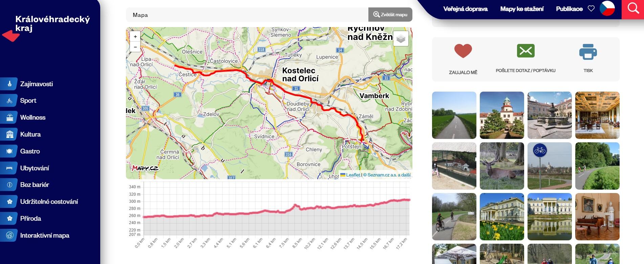Image resolution: width=644 pixels, height=264 pixels.
Task: Open the Leaflet attribution link
Action: [350, 175]
